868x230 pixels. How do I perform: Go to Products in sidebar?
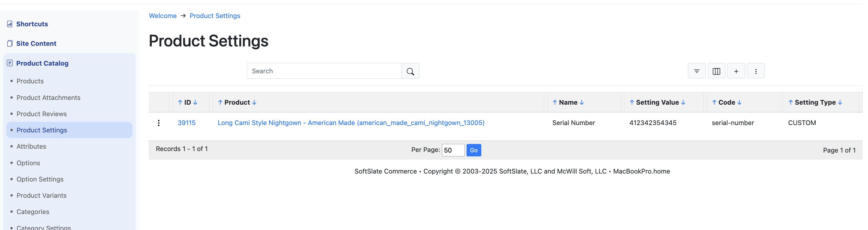[x=30, y=82]
